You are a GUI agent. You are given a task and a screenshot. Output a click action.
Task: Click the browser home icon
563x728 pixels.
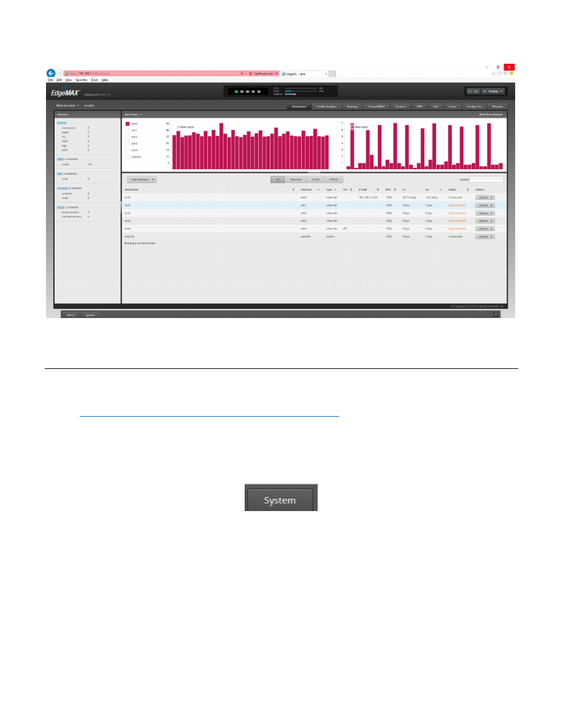point(493,73)
